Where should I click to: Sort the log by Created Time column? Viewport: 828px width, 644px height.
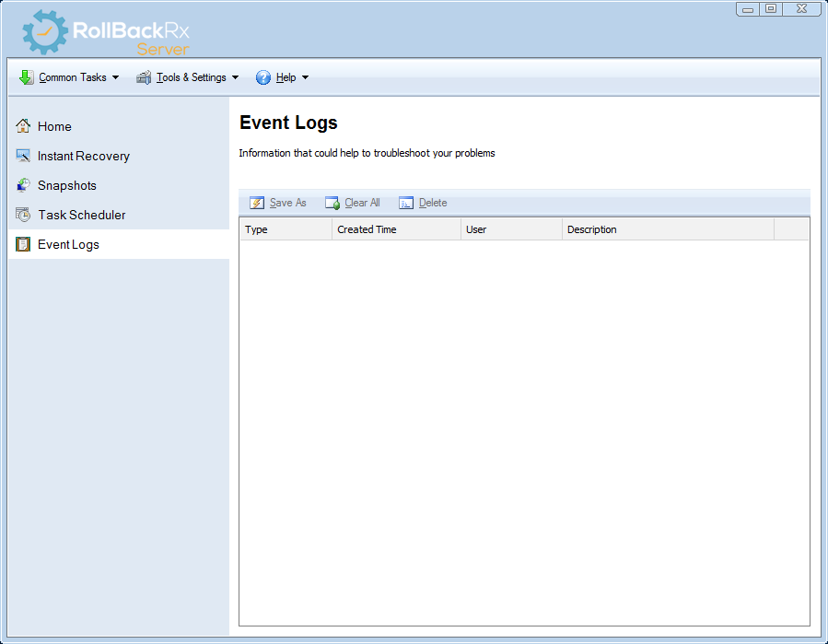tap(396, 229)
